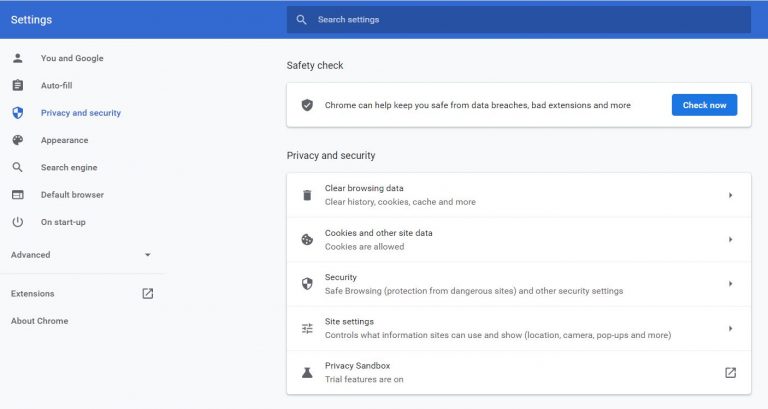Click the trash icon for Clear browsing data
768x409 pixels.
coord(307,195)
